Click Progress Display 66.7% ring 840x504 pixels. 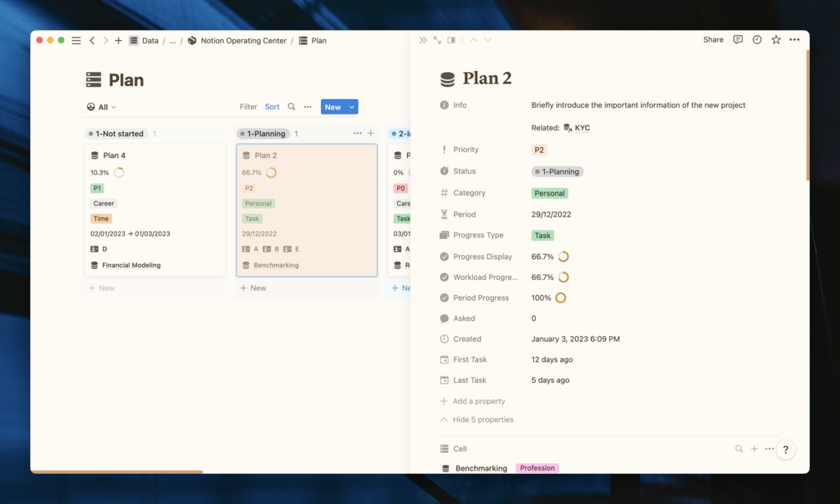pos(563,257)
